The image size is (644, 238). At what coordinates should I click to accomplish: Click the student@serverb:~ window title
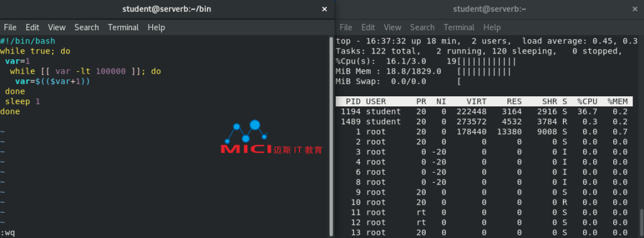coord(489,9)
